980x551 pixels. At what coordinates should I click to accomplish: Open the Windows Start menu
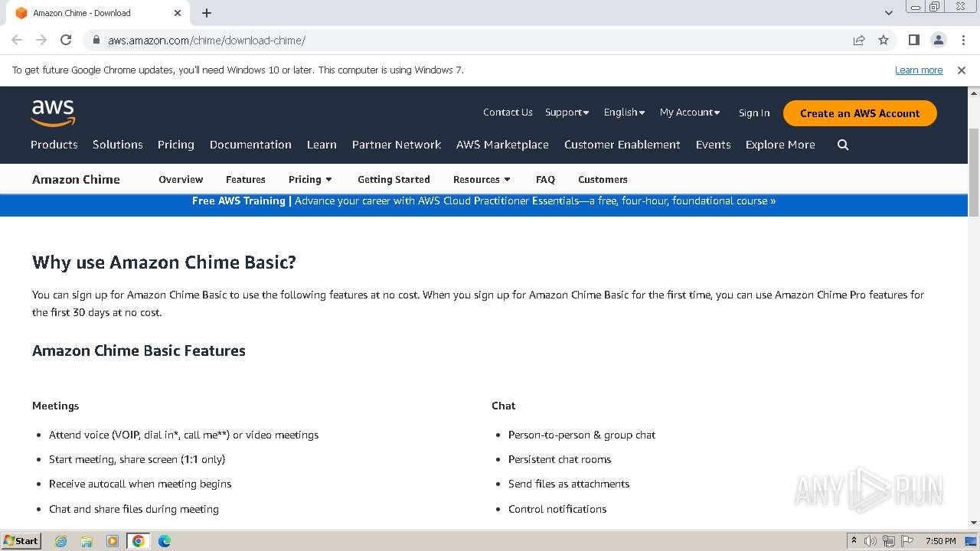pyautogui.click(x=21, y=541)
